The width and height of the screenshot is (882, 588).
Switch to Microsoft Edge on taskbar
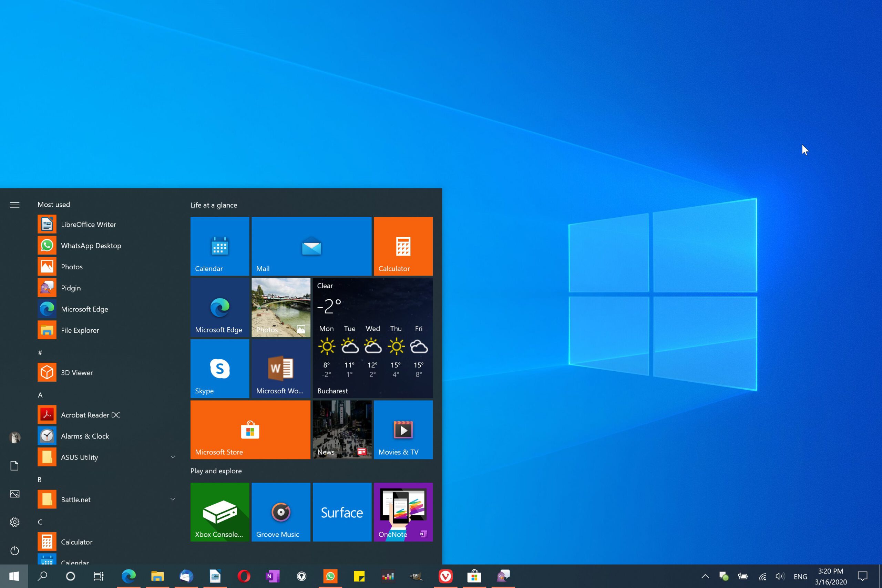(x=129, y=576)
